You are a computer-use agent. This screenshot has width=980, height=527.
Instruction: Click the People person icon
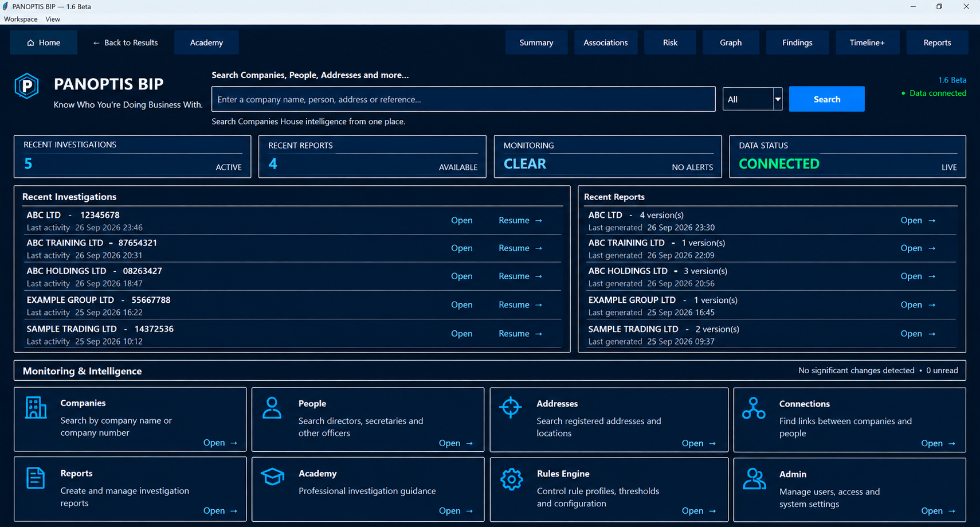pos(272,408)
